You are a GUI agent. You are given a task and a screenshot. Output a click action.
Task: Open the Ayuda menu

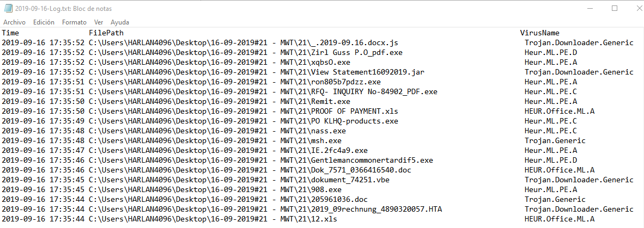point(120,22)
